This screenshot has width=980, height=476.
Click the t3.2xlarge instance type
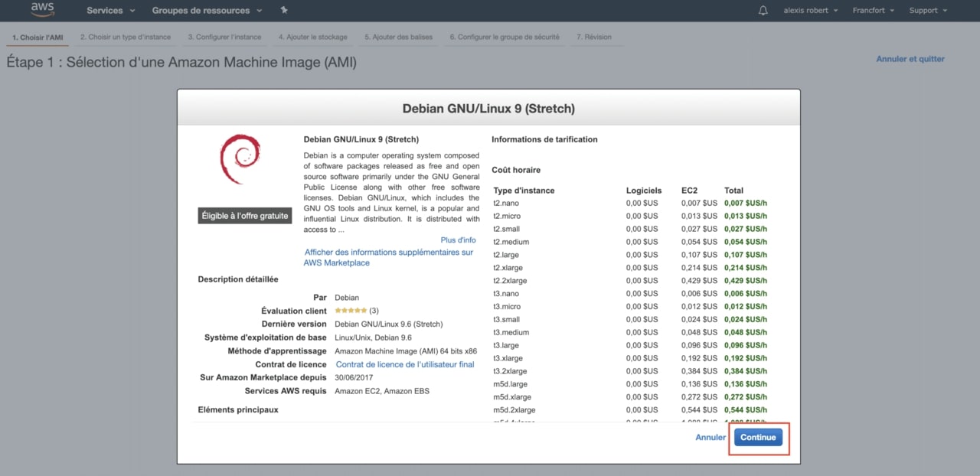pyautogui.click(x=510, y=371)
